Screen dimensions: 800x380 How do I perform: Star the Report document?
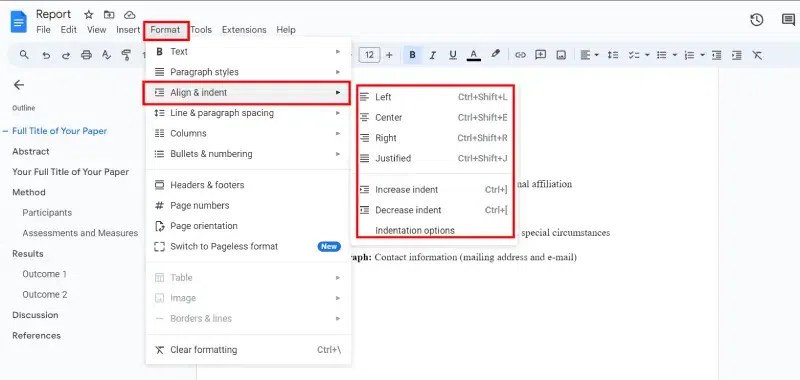88,15
